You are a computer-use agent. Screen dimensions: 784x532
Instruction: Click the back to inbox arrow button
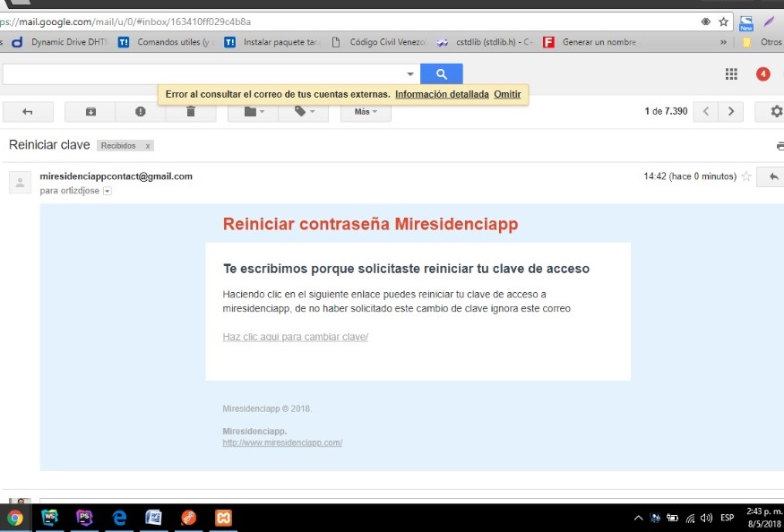[x=27, y=112]
